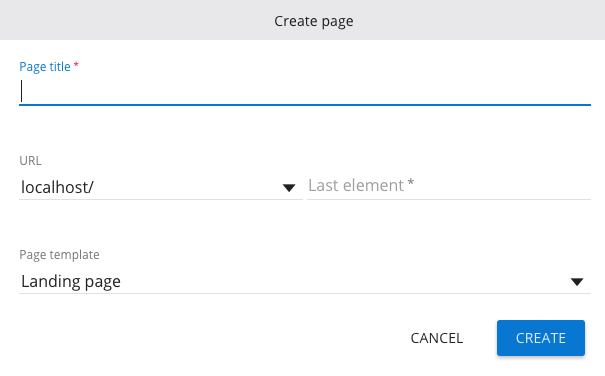The image size is (605, 376).
Task: Click the blue underline of Page title field
Action: (305, 105)
